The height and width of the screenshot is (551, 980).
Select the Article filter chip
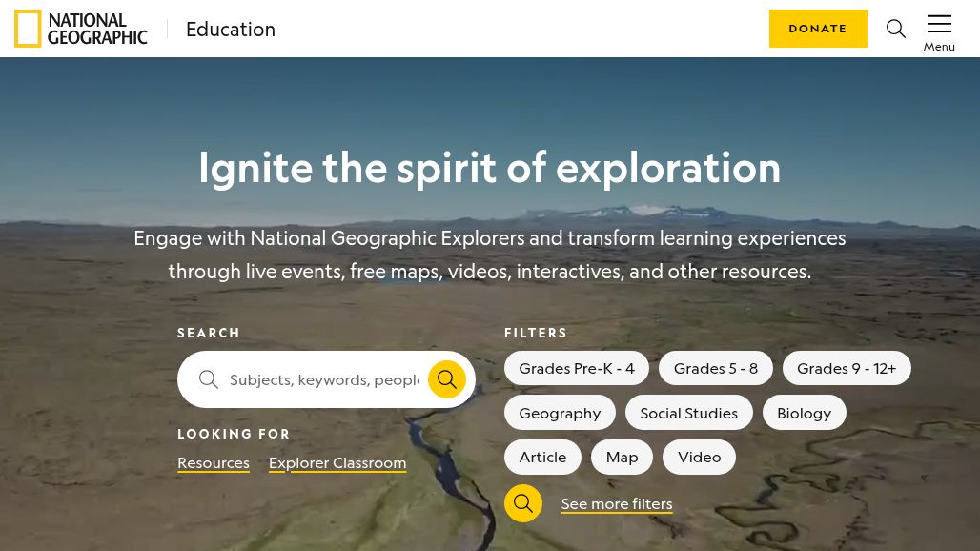542,457
